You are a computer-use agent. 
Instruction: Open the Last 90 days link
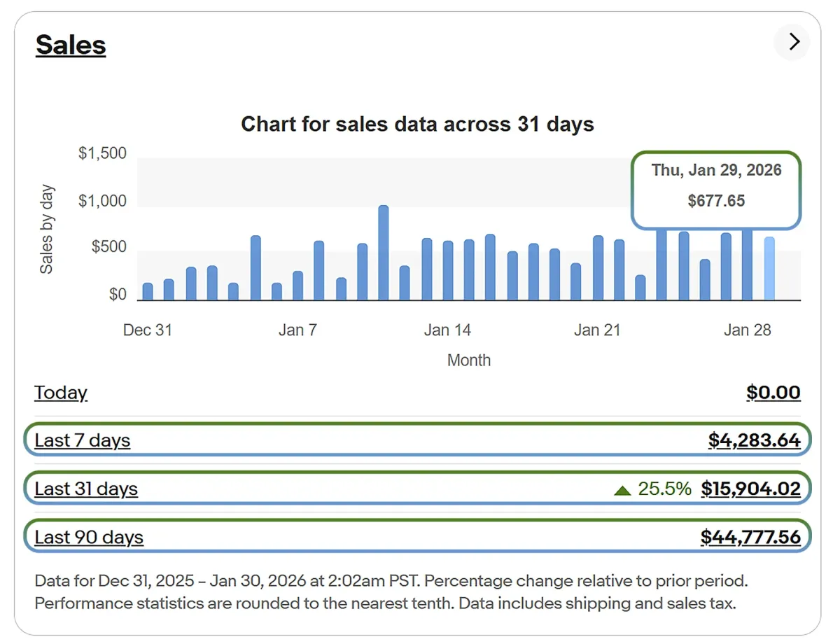tap(89, 537)
